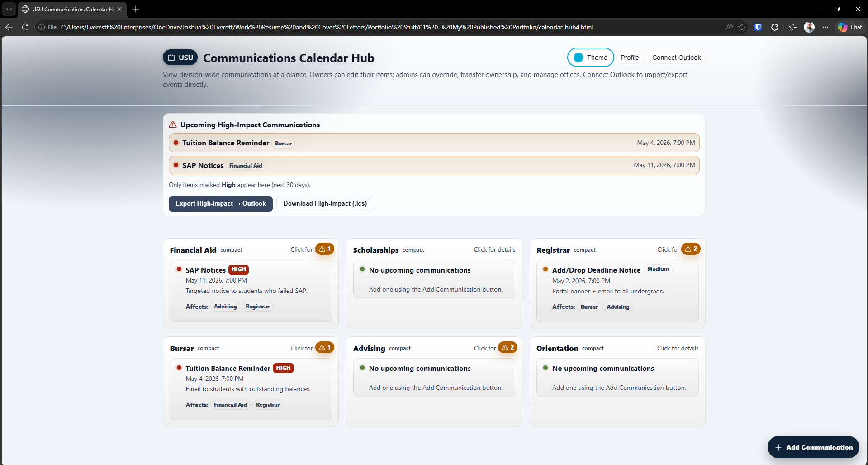Viewport: 868px width, 465px height.
Task: Open the Financial Aid card heading
Action: [193, 250]
